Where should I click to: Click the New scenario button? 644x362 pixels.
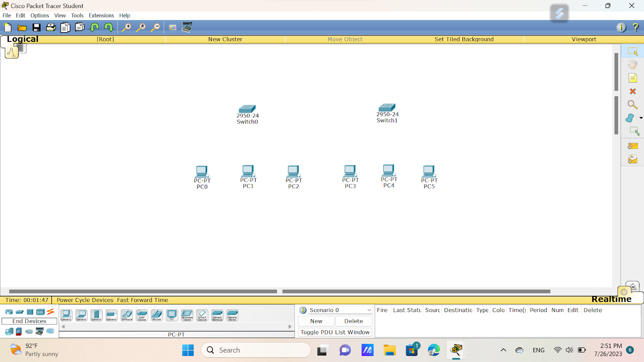coord(316,321)
